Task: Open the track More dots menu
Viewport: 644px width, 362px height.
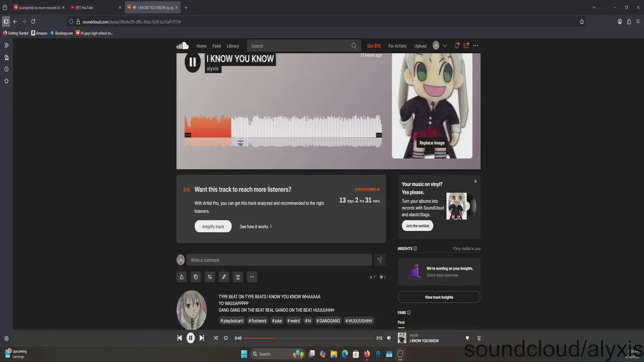Action: 252,277
